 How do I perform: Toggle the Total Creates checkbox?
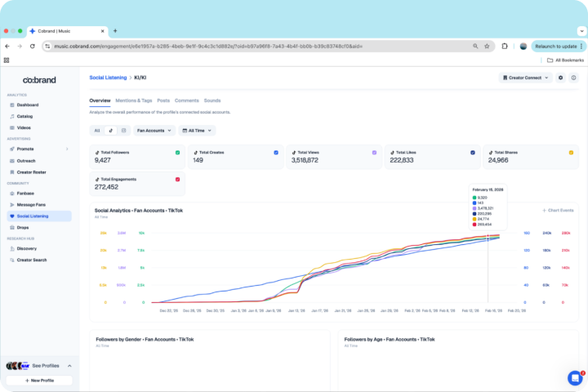pyautogui.click(x=276, y=153)
